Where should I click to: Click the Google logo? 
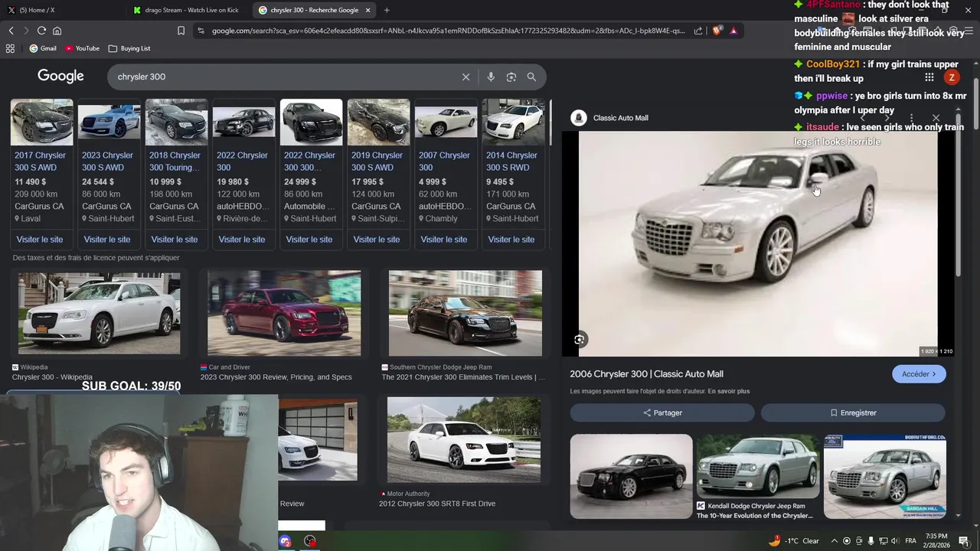pyautogui.click(x=60, y=76)
